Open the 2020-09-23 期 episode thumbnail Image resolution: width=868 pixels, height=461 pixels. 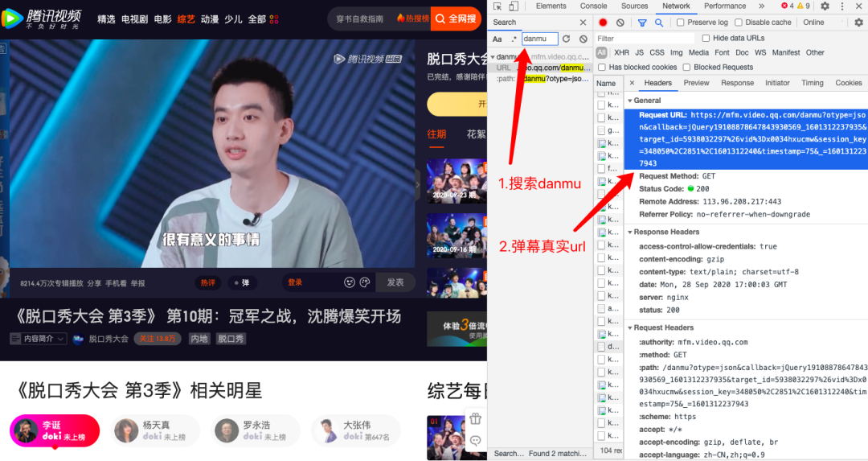457,181
